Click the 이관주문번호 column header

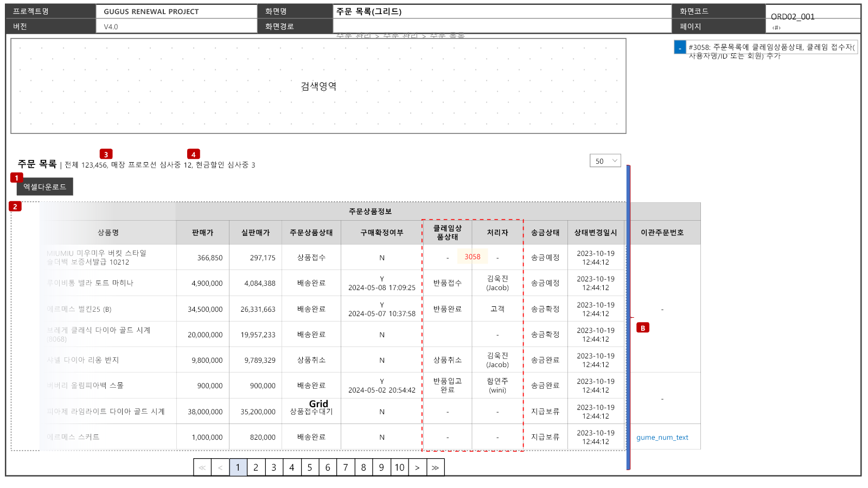point(662,233)
